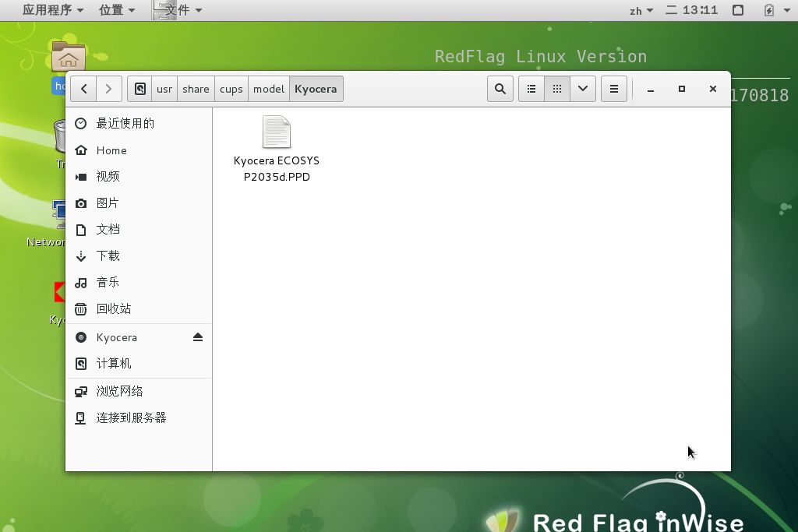Expand the system status menu arrow
Screen dimensions: 798x532
(x=788, y=10)
